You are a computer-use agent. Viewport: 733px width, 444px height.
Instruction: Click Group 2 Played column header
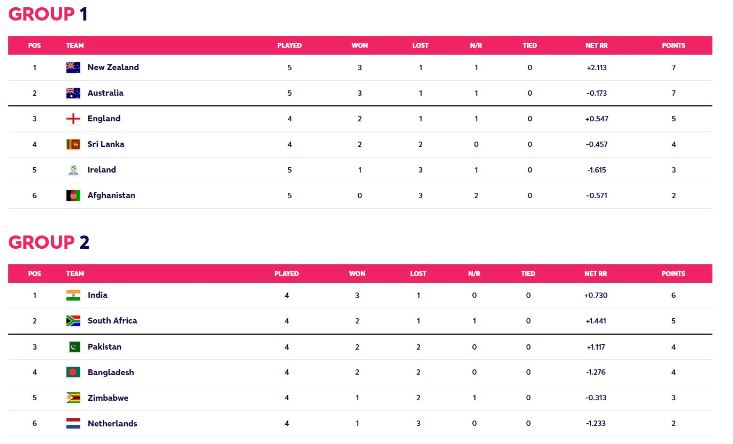point(287,273)
